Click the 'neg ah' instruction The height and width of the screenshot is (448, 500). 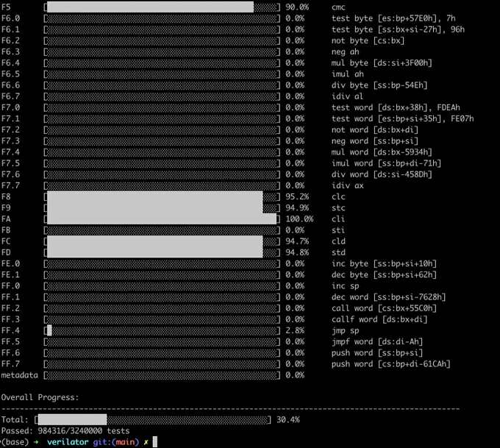[346, 51]
